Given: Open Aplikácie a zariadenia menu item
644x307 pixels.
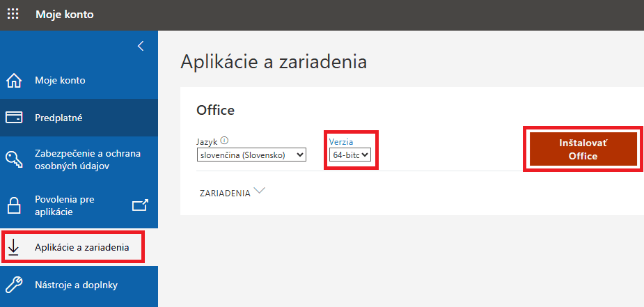Looking at the screenshot, I should pos(82,248).
